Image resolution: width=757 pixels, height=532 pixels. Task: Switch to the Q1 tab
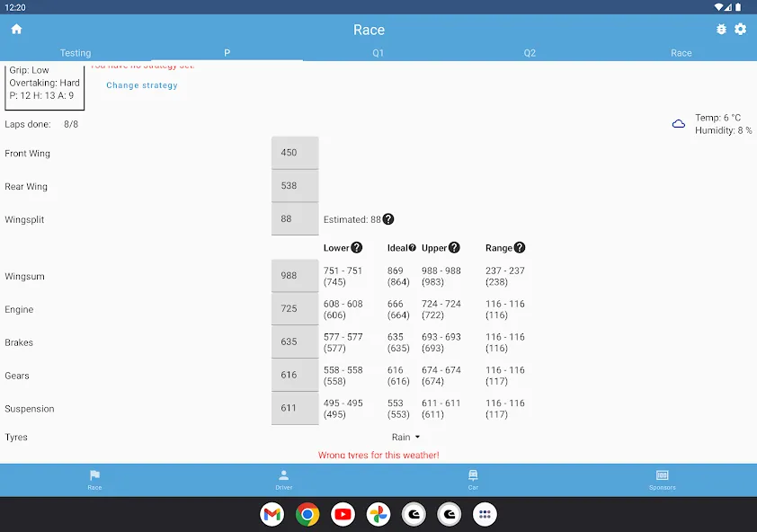(378, 53)
